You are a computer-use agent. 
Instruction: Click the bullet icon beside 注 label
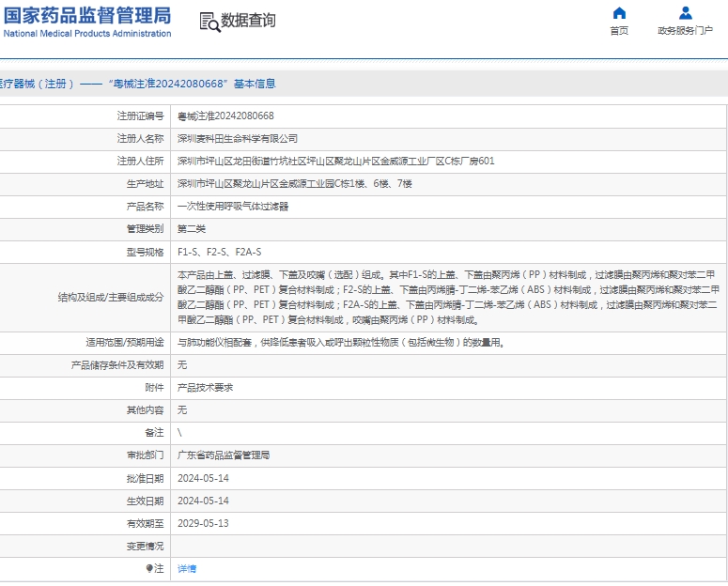149,568
